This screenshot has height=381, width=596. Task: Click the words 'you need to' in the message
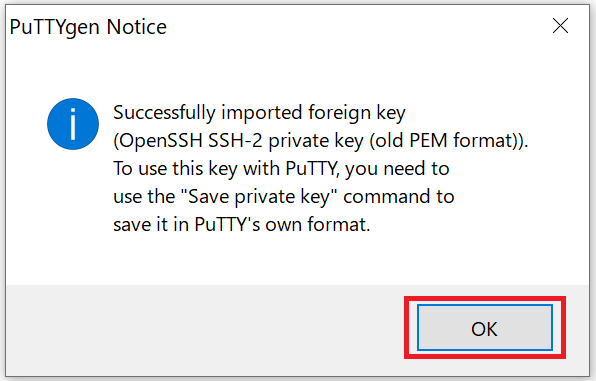(x=398, y=168)
